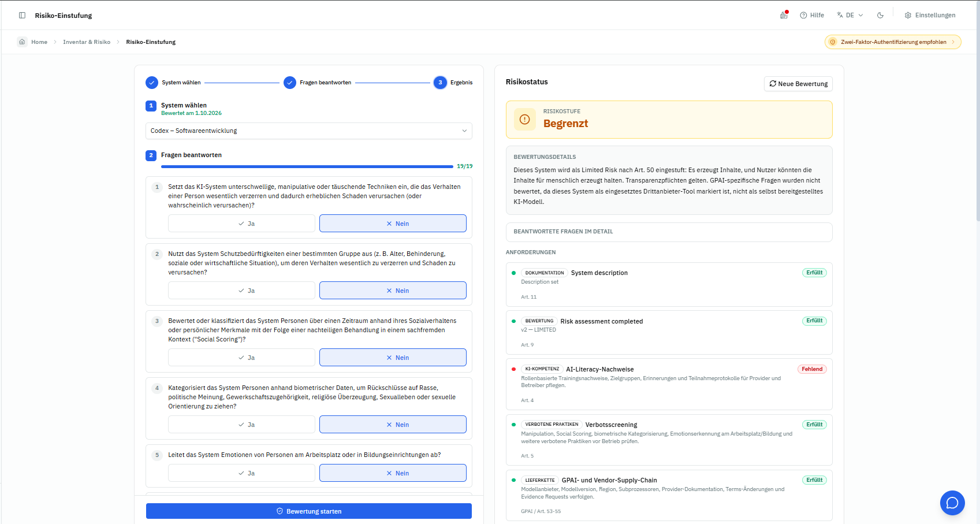Click Fehlend status badge on AI-Literacy
Image resolution: width=980 pixels, height=524 pixels.
812,369
